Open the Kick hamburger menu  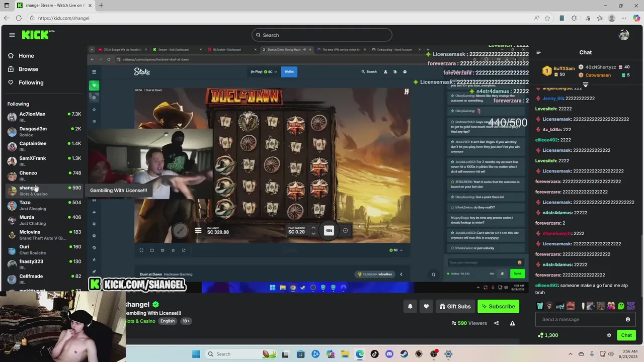coord(12,35)
